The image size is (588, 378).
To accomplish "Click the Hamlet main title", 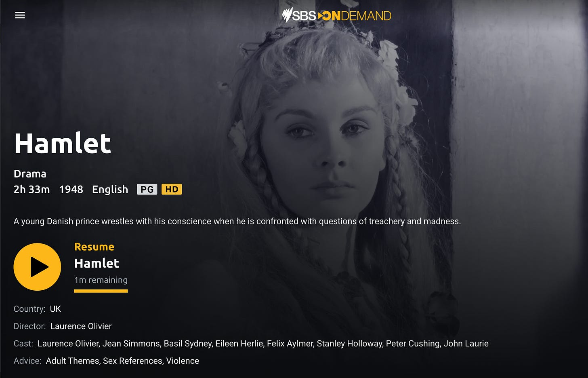I will click(x=63, y=143).
